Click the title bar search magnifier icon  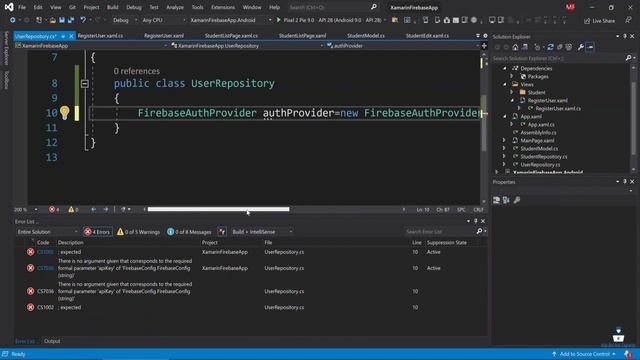[373, 7]
